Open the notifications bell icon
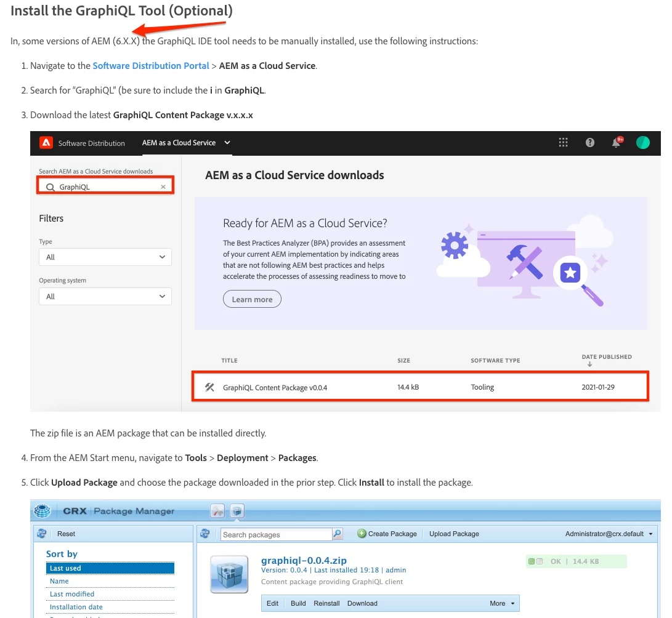 click(617, 143)
